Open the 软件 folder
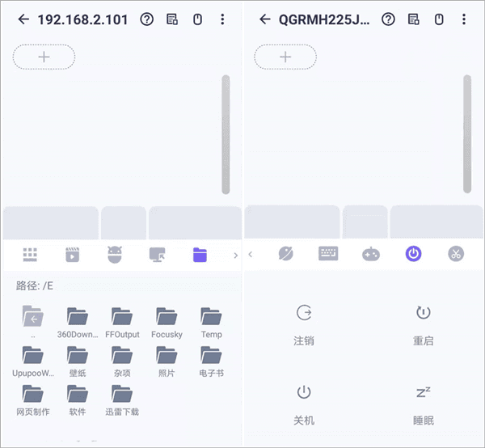485x448 pixels. click(78, 400)
